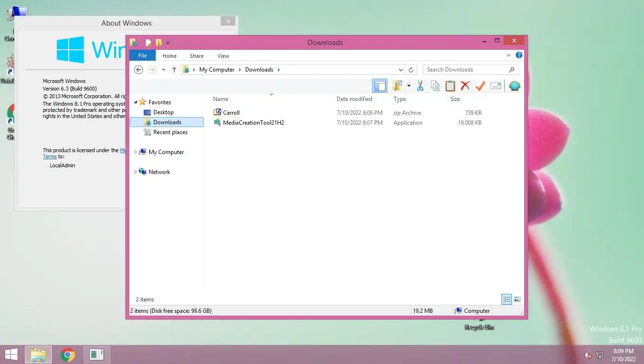Image resolution: width=644 pixels, height=364 pixels.
Task: Select Desktop under Favorites
Action: click(163, 112)
